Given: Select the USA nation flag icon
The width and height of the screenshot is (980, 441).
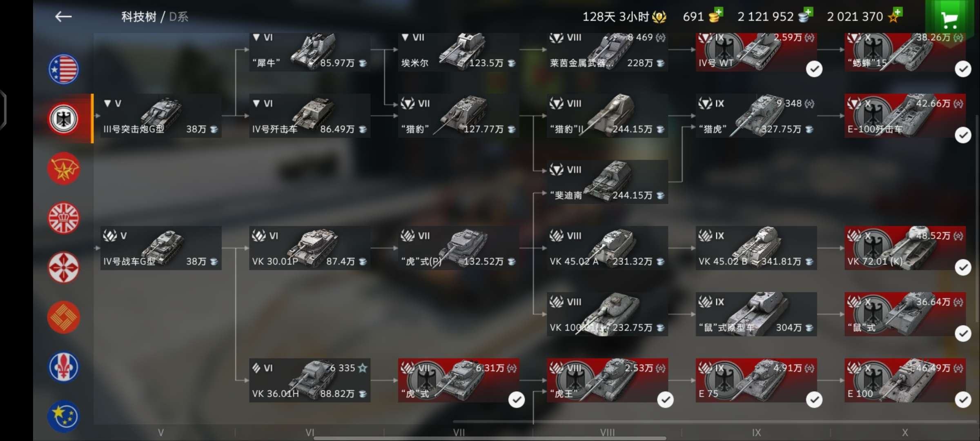Looking at the screenshot, I should pyautogui.click(x=63, y=69).
